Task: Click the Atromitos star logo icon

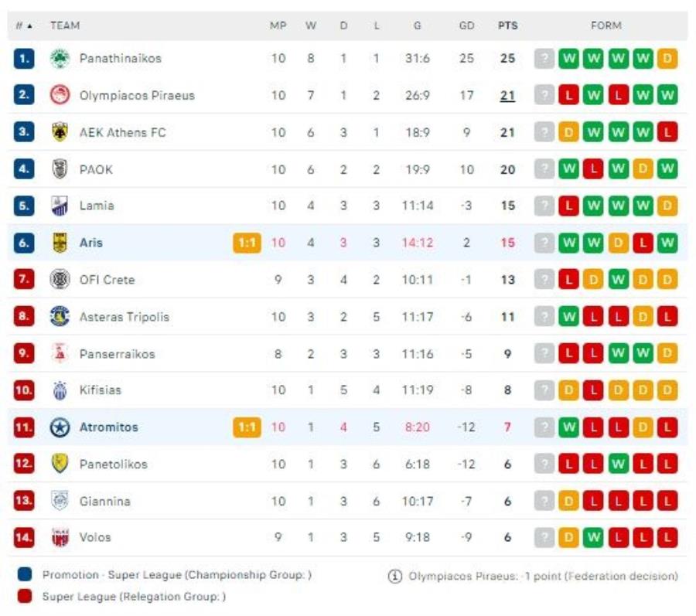Action: [60, 427]
